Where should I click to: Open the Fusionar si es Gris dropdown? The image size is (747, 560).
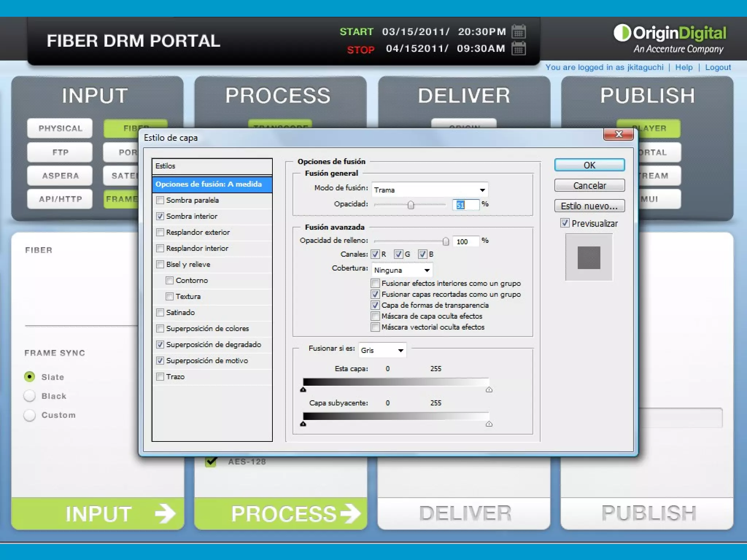tap(382, 350)
